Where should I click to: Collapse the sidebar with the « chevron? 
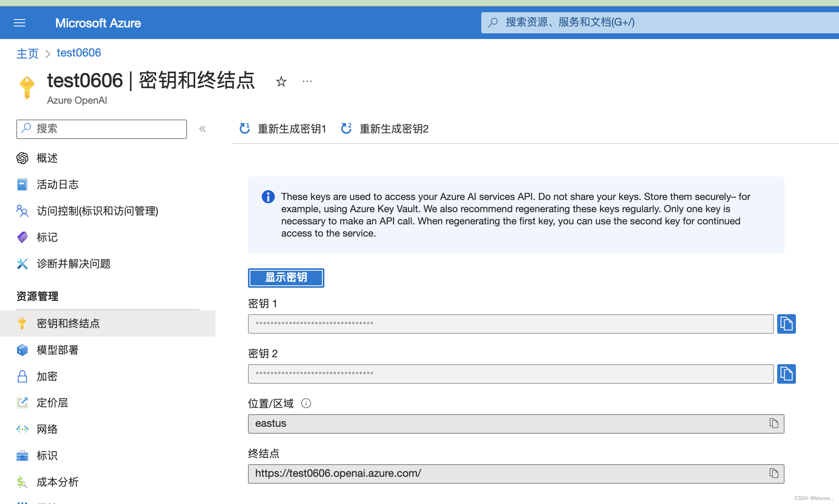coord(202,129)
